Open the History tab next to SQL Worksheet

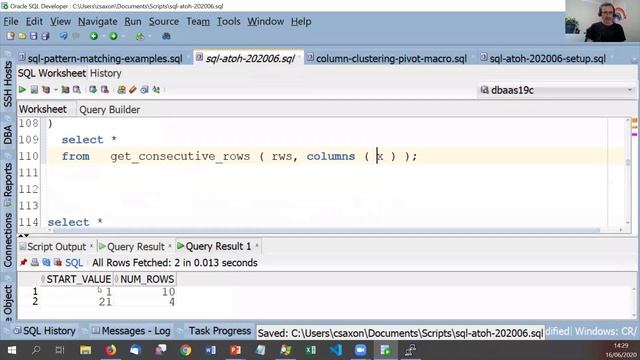tap(106, 73)
